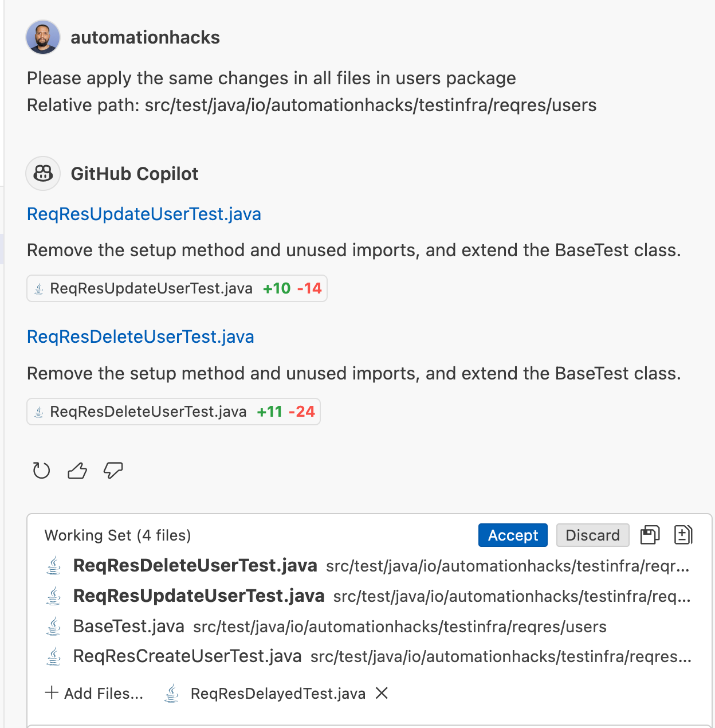Remove ReqResDelayedTest.java from the working set
Image resolution: width=715 pixels, height=728 pixels.
tap(381, 693)
